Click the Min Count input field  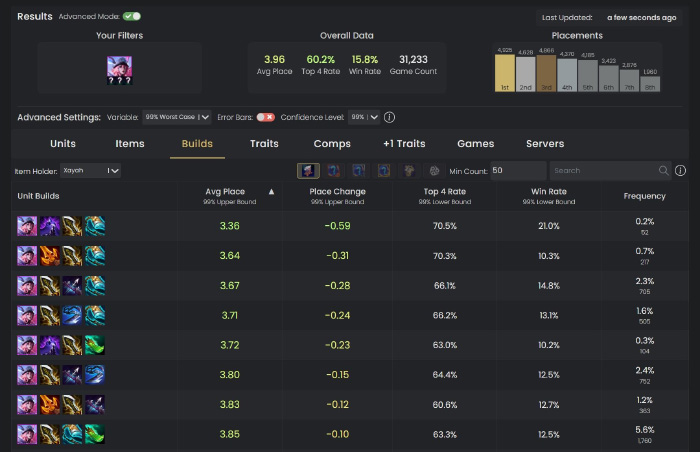coord(518,171)
